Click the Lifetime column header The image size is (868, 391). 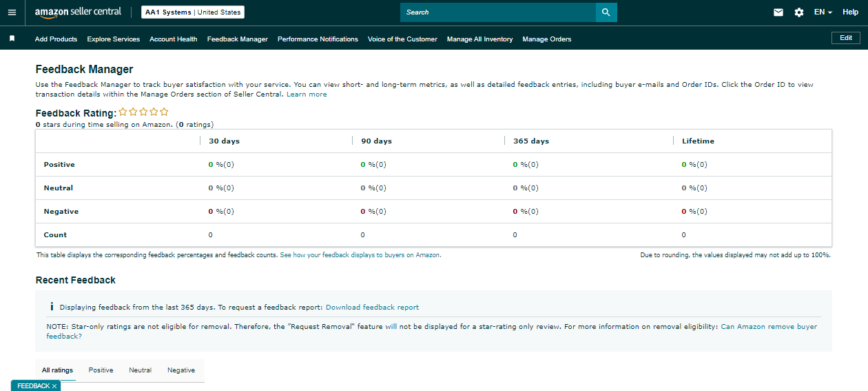pos(698,141)
